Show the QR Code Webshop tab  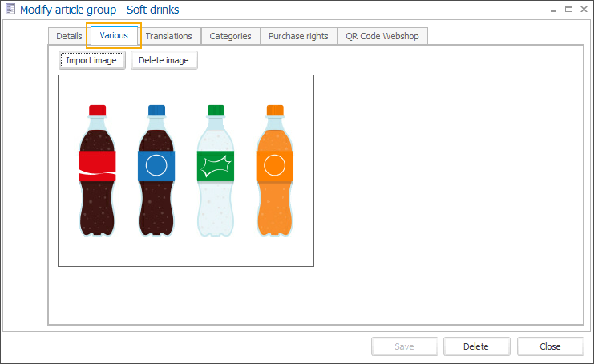click(383, 36)
